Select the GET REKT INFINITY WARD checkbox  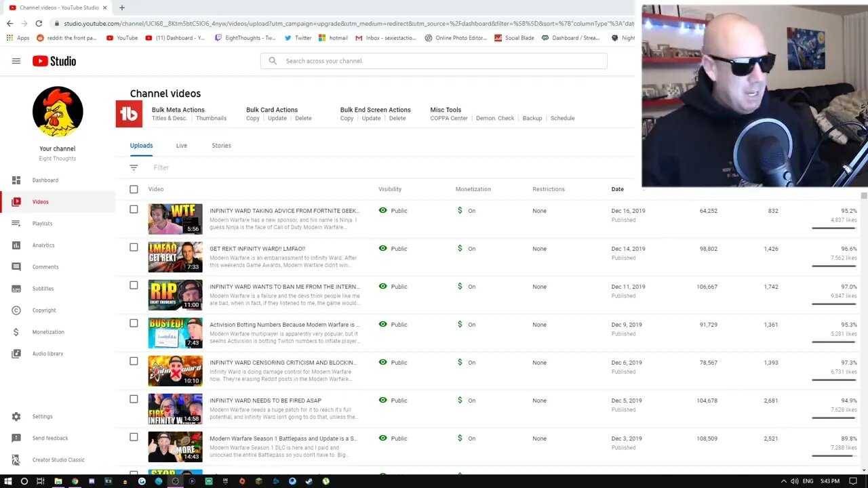(134, 247)
